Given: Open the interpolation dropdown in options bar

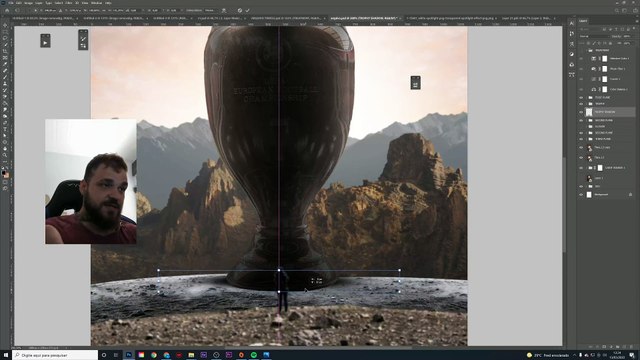Looking at the screenshot, I should point(210,10).
